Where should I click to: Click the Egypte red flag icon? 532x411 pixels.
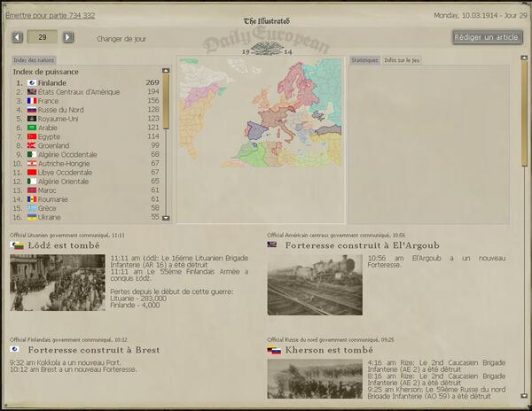pos(32,136)
